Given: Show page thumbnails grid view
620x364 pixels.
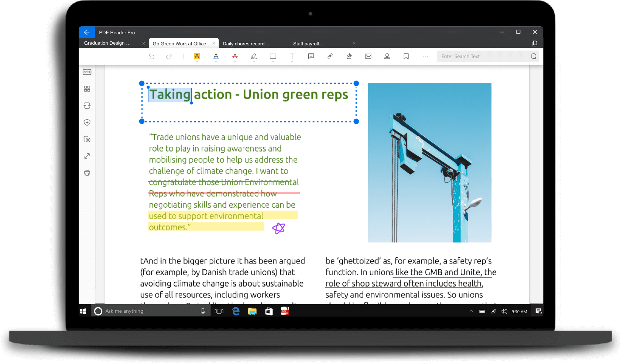Looking at the screenshot, I should coord(87,89).
